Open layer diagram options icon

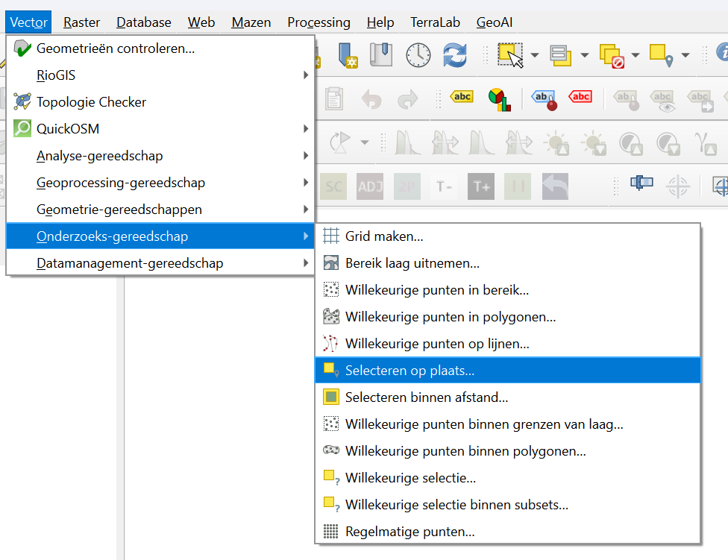click(x=500, y=99)
